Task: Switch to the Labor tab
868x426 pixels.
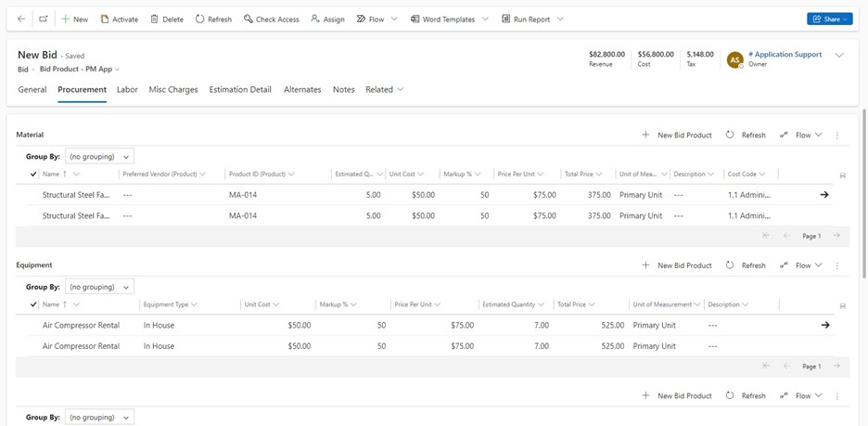Action: 127,90
